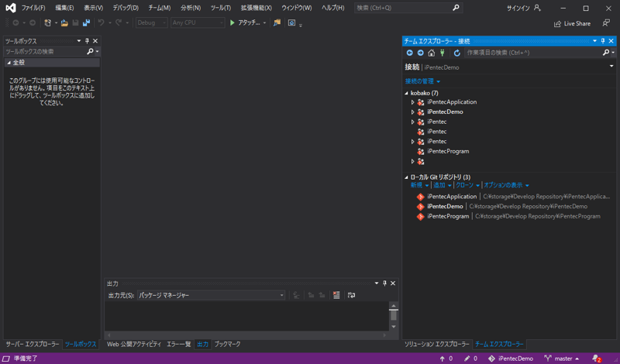The width and height of the screenshot is (620, 364).
Task: Expand the iPentecDemo project node under kobako
Action: click(x=412, y=112)
